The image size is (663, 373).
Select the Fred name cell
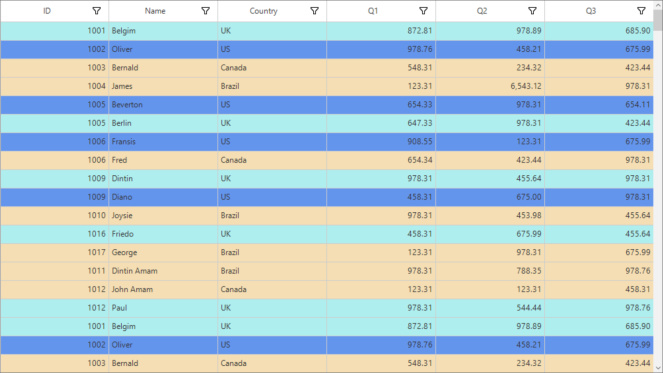point(163,160)
